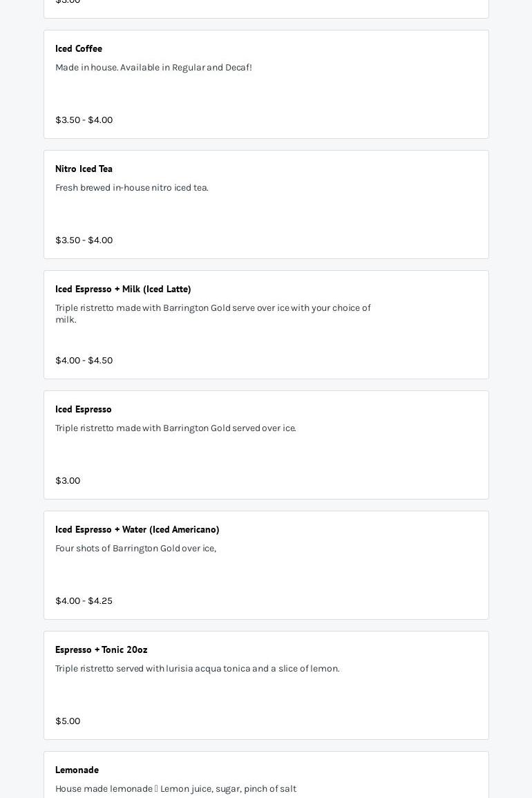
Task: Click the Iced Espresso $3.00 price
Action: (68, 480)
